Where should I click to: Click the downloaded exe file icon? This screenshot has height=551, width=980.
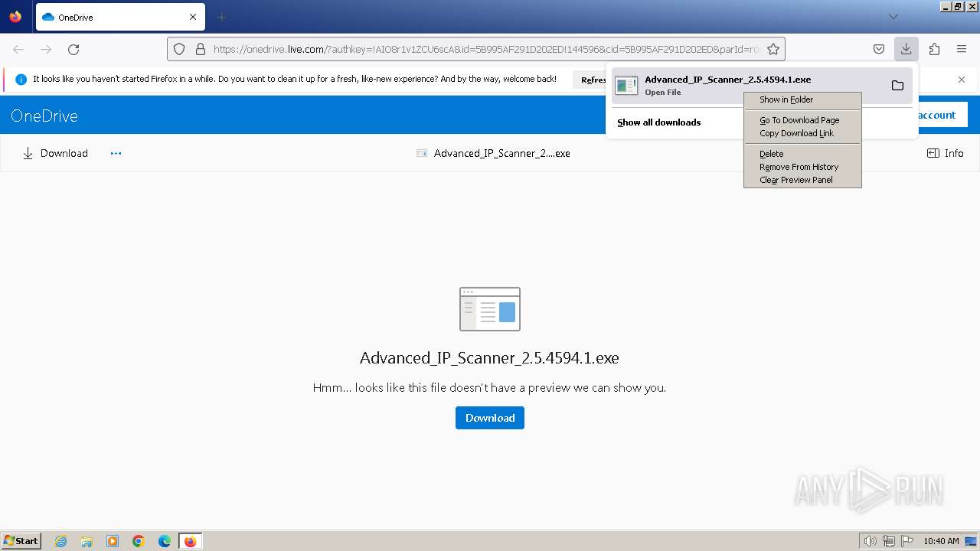coord(626,85)
